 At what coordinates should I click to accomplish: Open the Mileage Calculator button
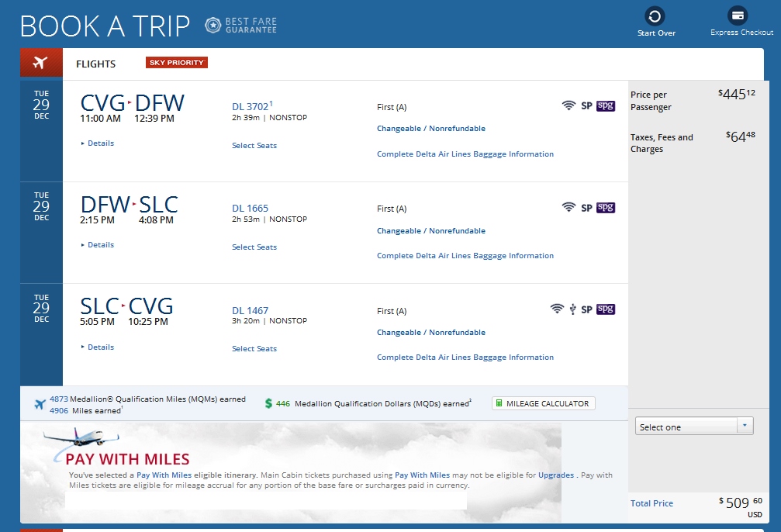pos(544,403)
